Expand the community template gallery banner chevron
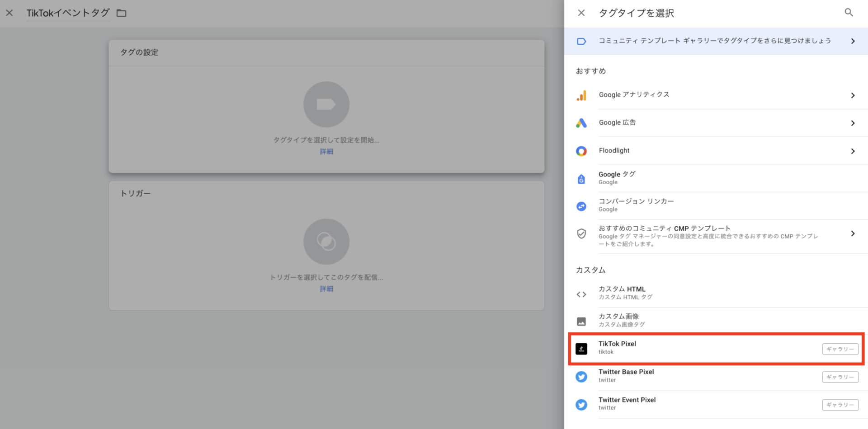Screen dimensions: 868x429 tap(853, 41)
